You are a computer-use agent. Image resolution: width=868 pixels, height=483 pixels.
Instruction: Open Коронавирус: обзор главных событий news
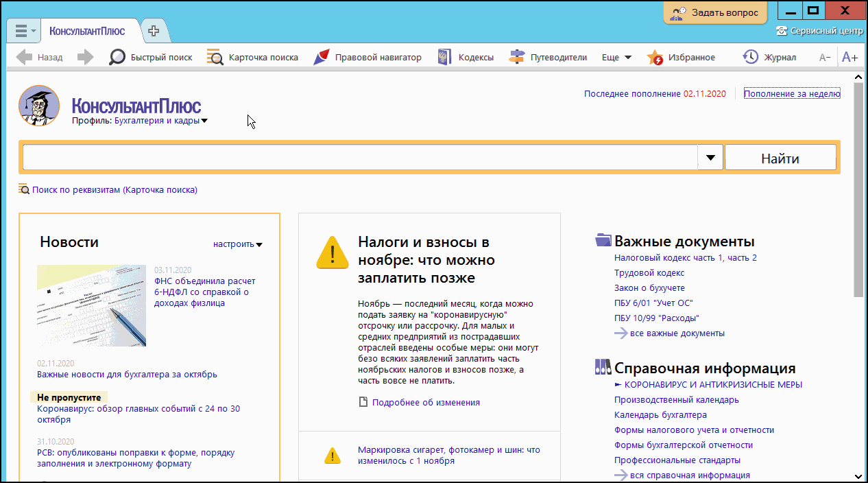[138, 414]
